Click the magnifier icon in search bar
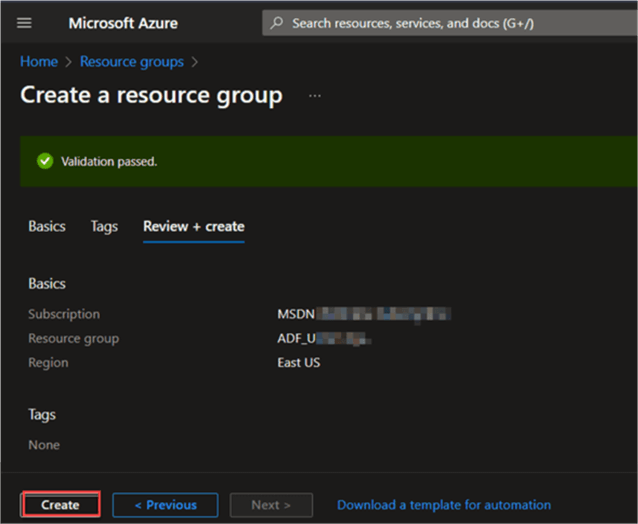This screenshot has height=524, width=638. coord(277,23)
